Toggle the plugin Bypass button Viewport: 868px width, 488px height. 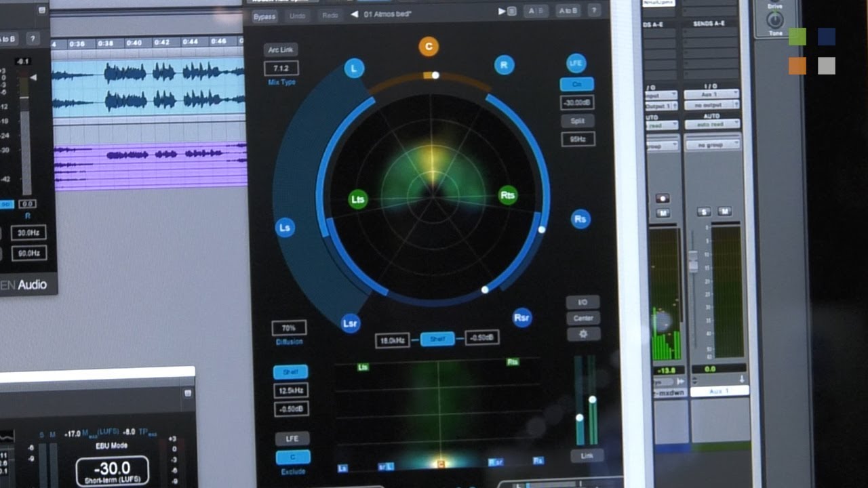pos(264,16)
